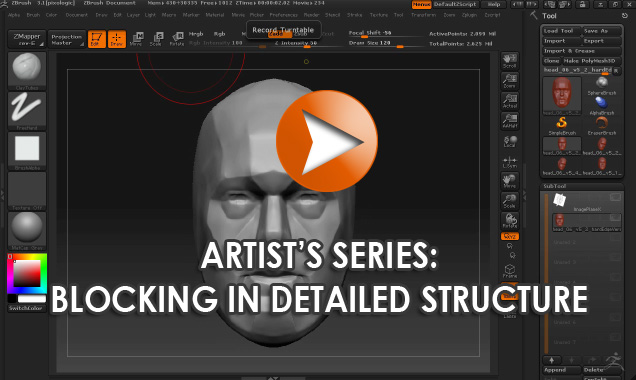Open the BrushAlpha selector

pyautogui.click(x=27, y=151)
